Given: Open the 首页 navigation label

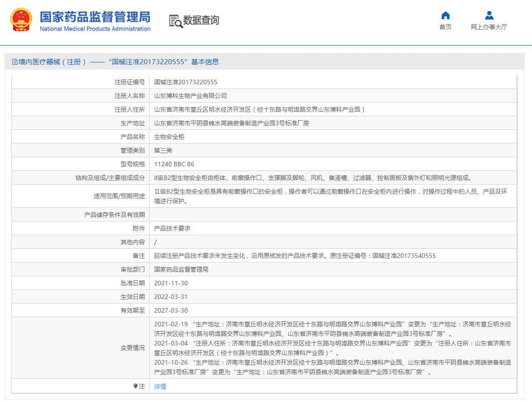Looking at the screenshot, I should coord(445,27).
